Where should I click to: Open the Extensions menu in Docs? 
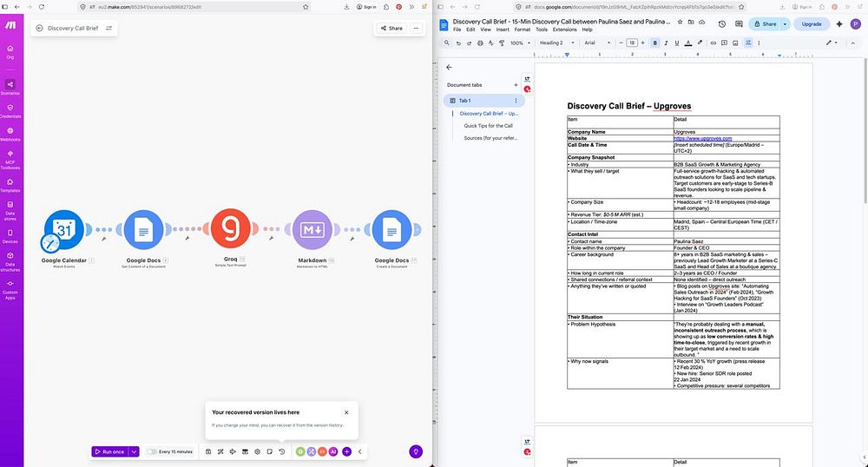coord(565,30)
